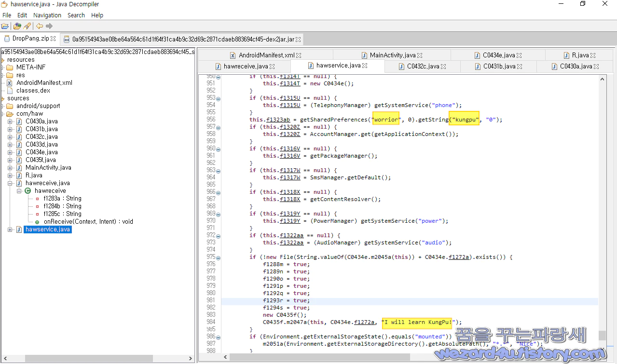Viewport: 617px width, 364px height.
Task: Expand the hawservice.java tree node
Action: 10,229
